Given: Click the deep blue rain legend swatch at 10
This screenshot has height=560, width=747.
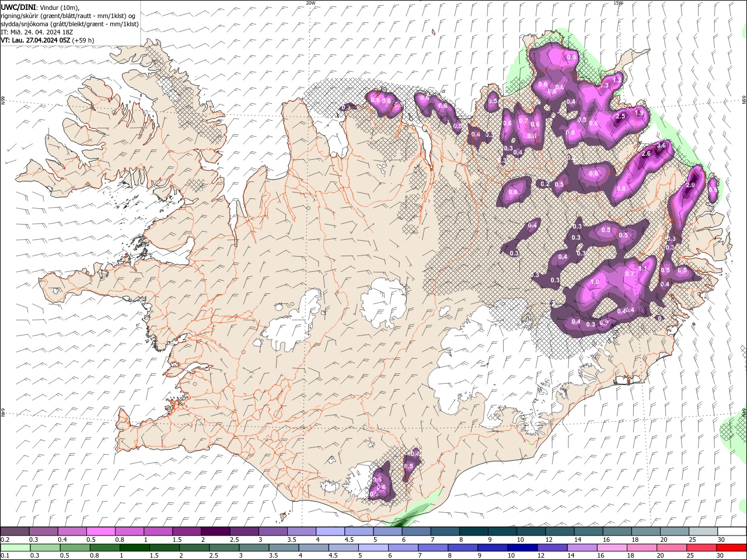Looking at the screenshot, I should [522, 548].
